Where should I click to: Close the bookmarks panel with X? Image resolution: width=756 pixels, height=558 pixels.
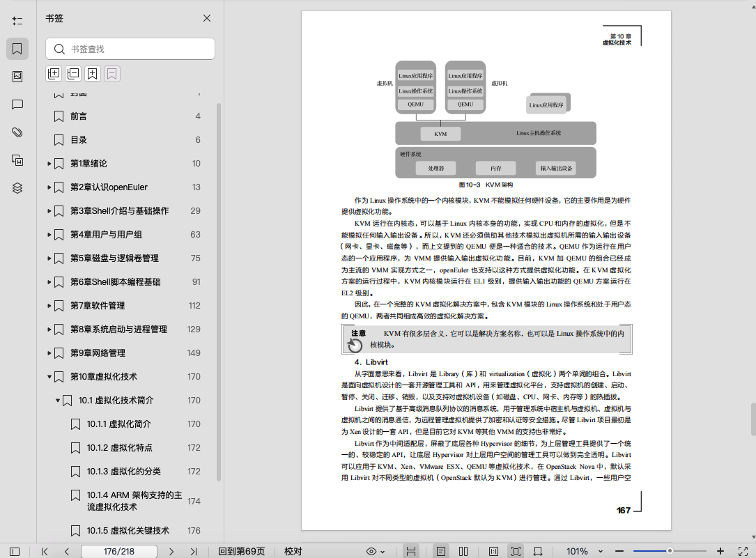click(x=207, y=18)
